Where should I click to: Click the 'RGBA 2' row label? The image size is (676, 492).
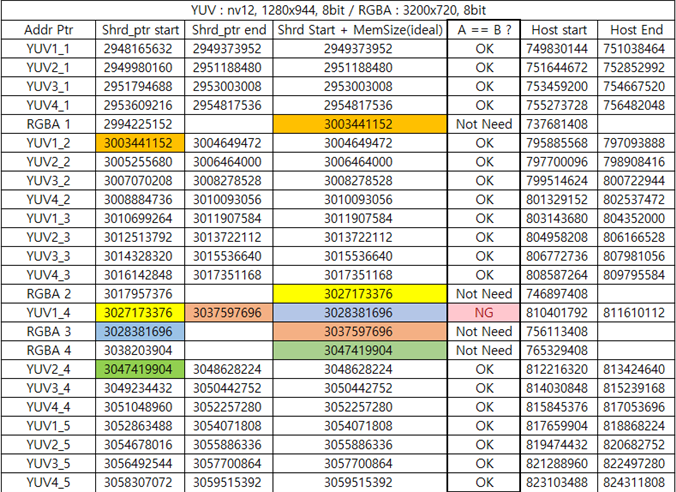point(48,294)
